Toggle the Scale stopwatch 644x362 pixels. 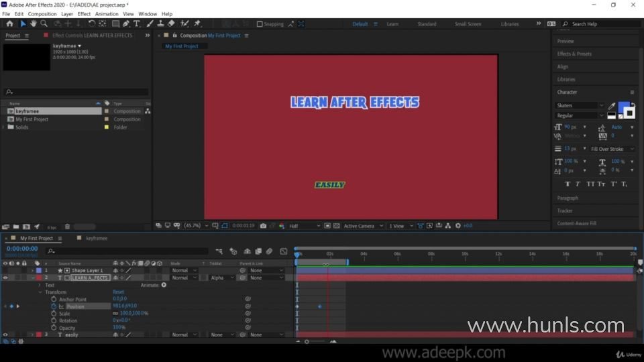(x=54, y=313)
